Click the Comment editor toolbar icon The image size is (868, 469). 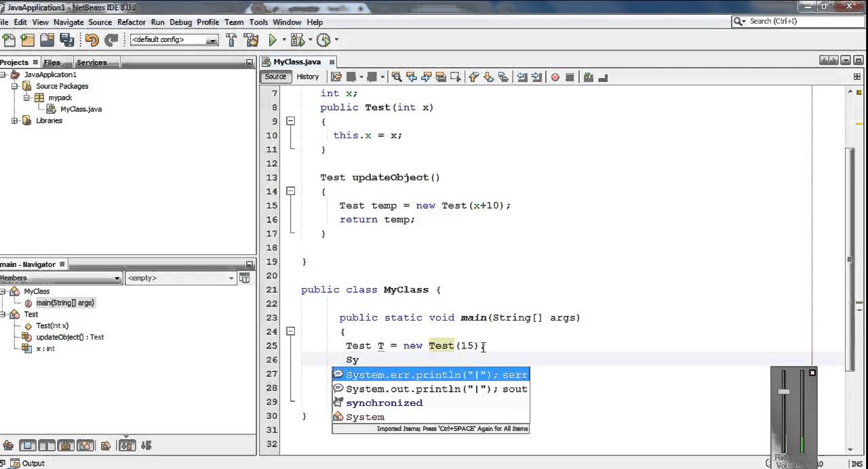[x=588, y=77]
